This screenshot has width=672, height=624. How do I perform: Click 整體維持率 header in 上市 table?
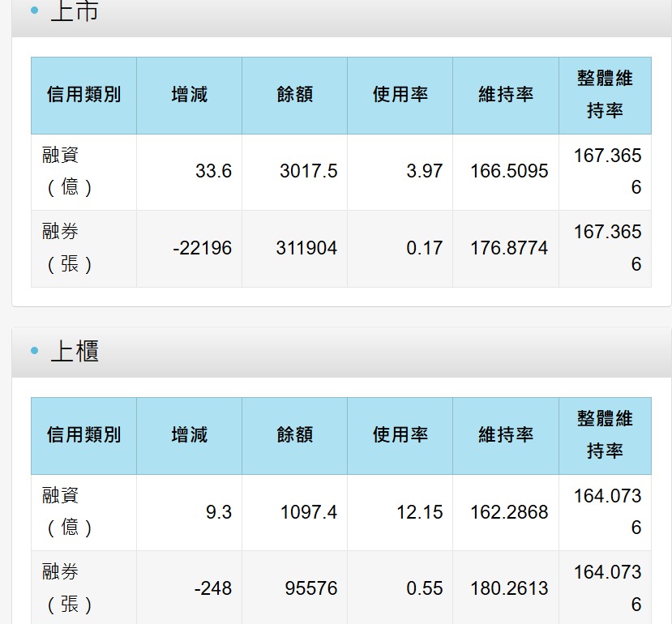pos(606,95)
